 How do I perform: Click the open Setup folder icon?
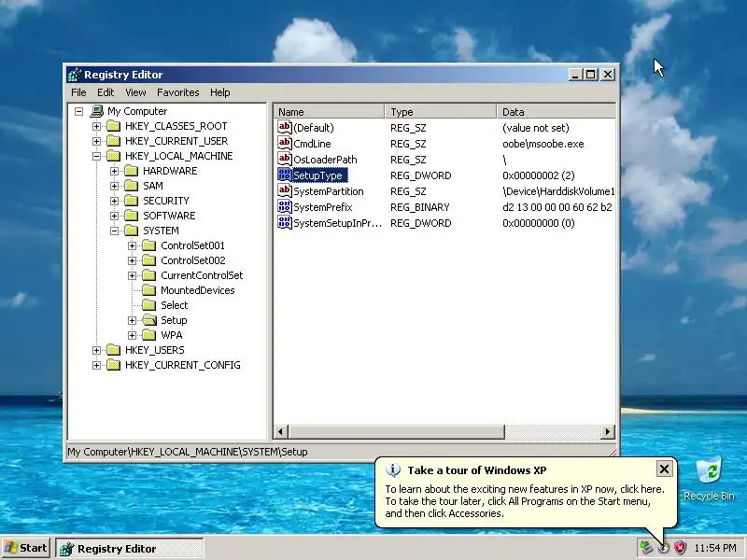point(149,320)
